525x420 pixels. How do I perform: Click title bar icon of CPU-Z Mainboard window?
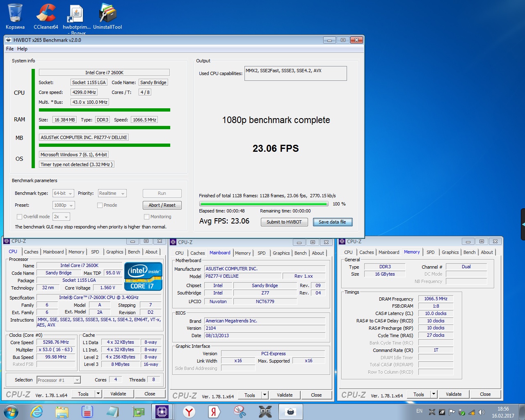[x=173, y=242]
